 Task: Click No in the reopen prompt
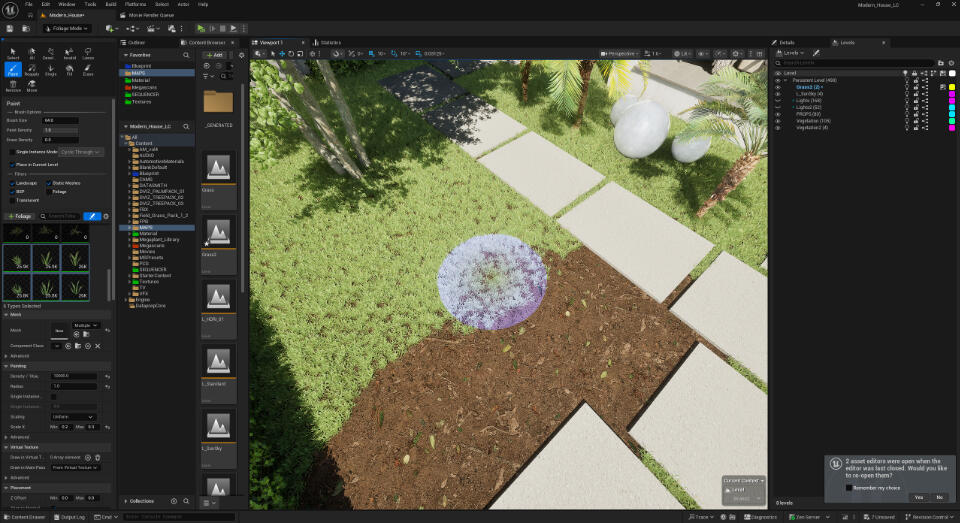pyautogui.click(x=940, y=497)
